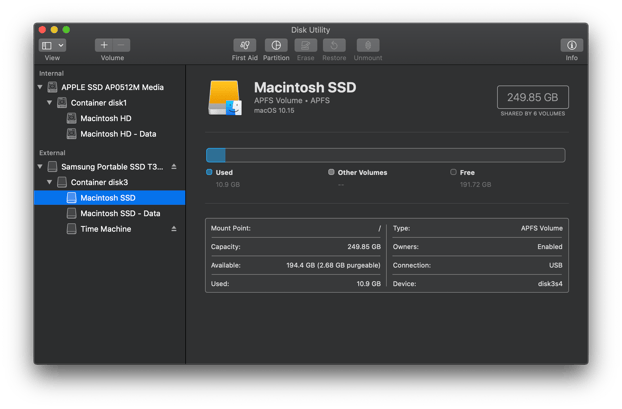Click the Used '10.9 GB' table value
The height and width of the screenshot is (409, 622).
[369, 284]
